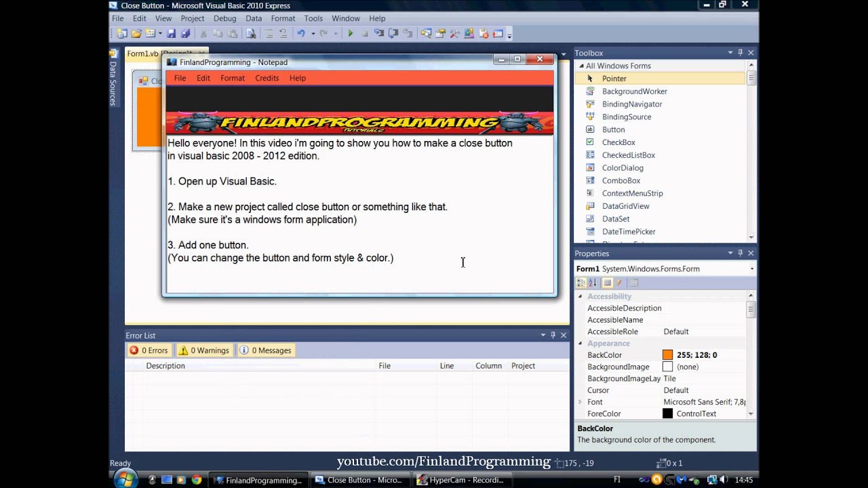
Task: Click the BackColor orange swatch
Action: click(x=668, y=355)
